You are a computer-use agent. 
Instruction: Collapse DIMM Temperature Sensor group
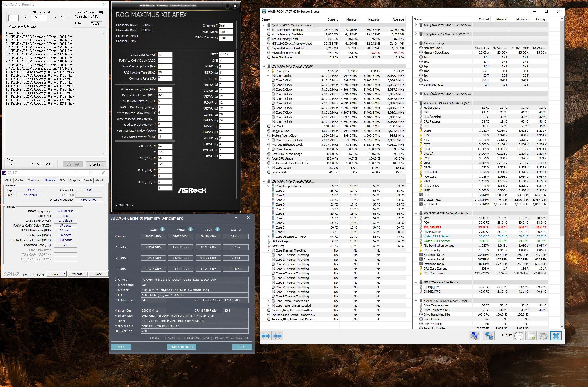pos(416,282)
